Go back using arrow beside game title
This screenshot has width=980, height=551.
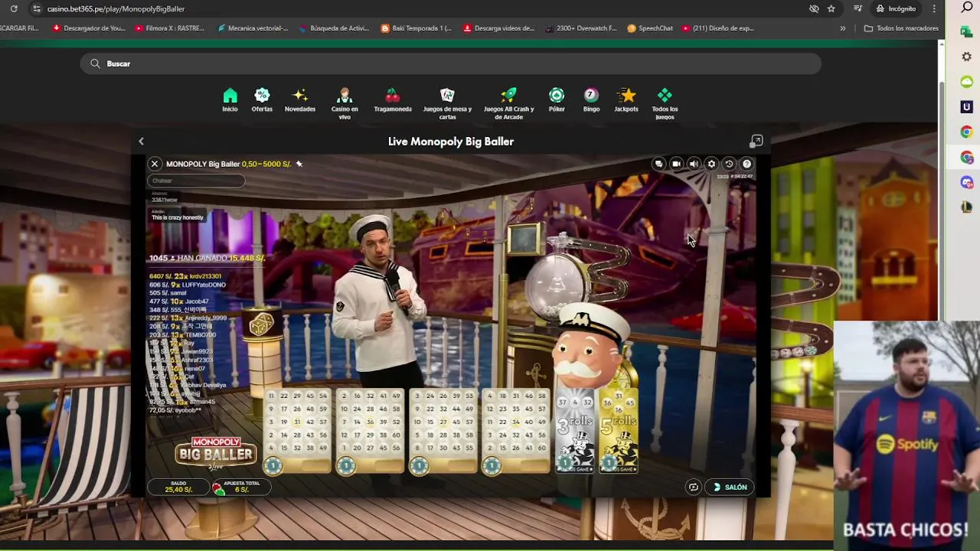[141, 142]
